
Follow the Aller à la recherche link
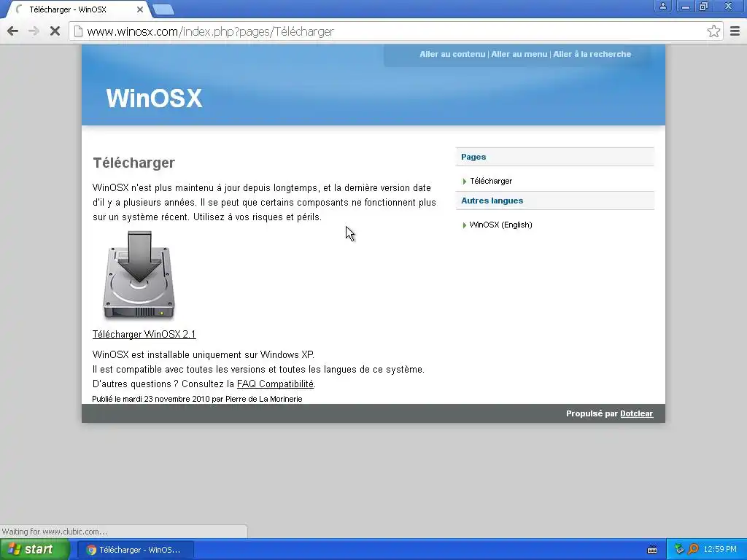pyautogui.click(x=592, y=54)
